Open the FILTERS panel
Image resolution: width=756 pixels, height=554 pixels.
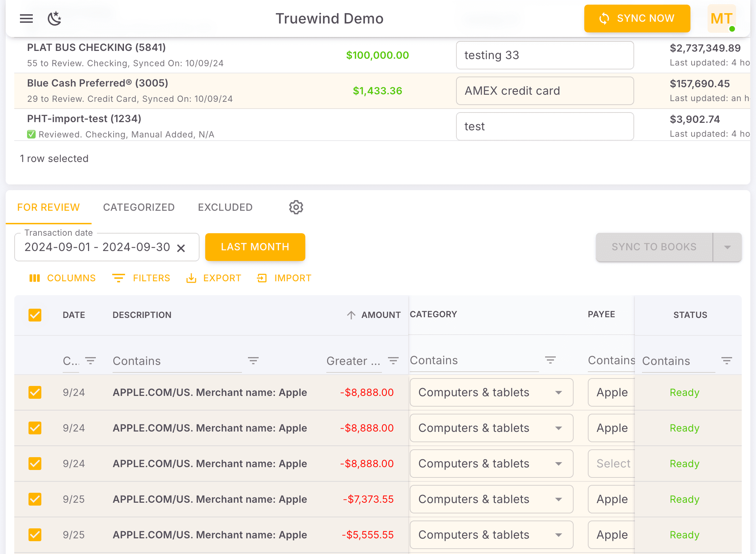click(141, 278)
